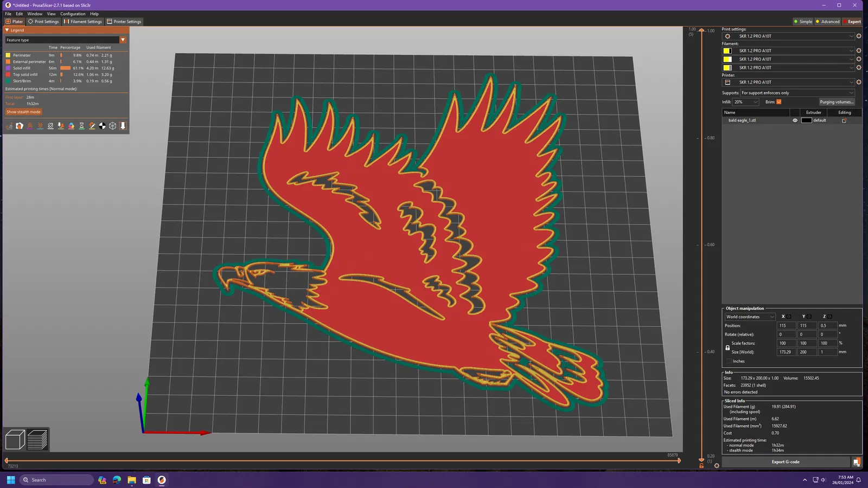The image size is (868, 488).
Task: Open the Infill percentage dropdown
Action: click(746, 102)
